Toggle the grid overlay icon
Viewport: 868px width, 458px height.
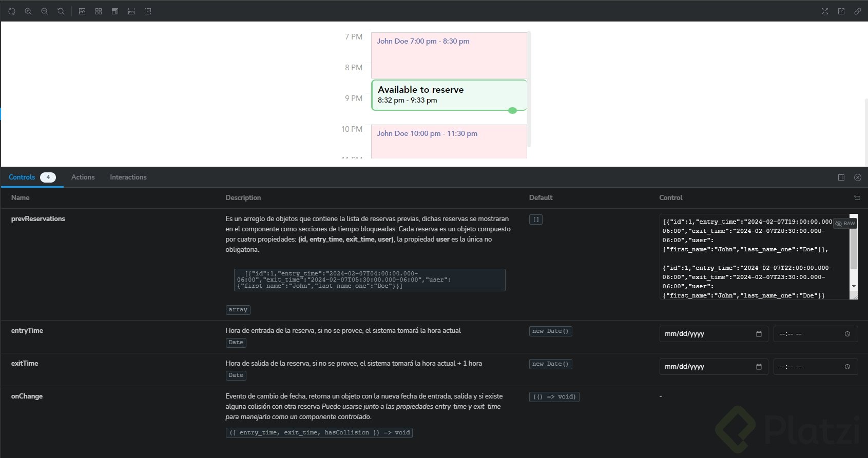point(99,11)
